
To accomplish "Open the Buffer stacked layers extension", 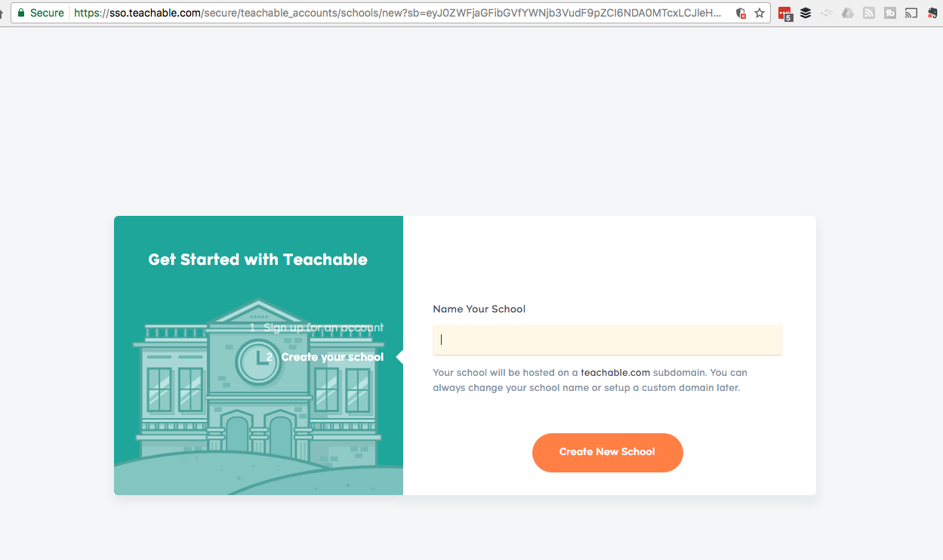I will [806, 13].
